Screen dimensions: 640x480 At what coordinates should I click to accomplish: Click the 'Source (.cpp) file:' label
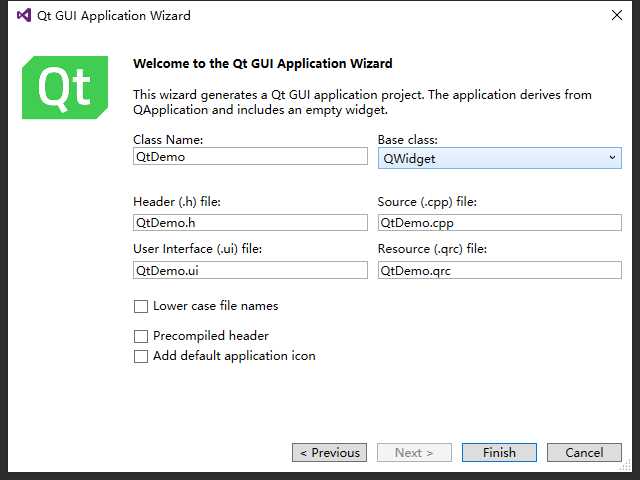pos(427,202)
